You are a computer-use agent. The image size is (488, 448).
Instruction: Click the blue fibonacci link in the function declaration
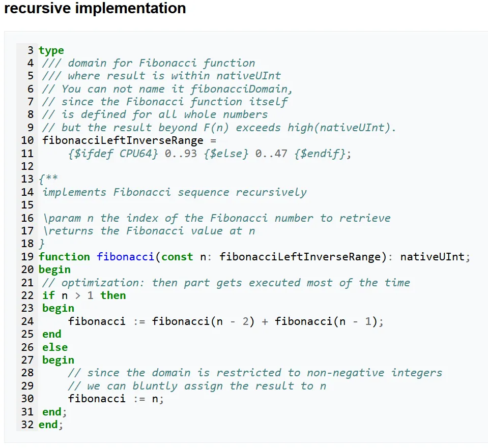(125, 257)
